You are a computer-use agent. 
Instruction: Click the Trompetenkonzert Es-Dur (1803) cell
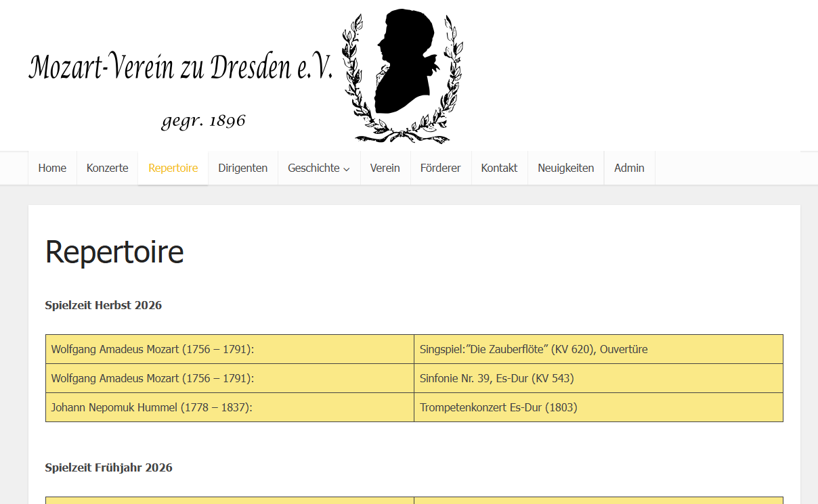coord(599,407)
